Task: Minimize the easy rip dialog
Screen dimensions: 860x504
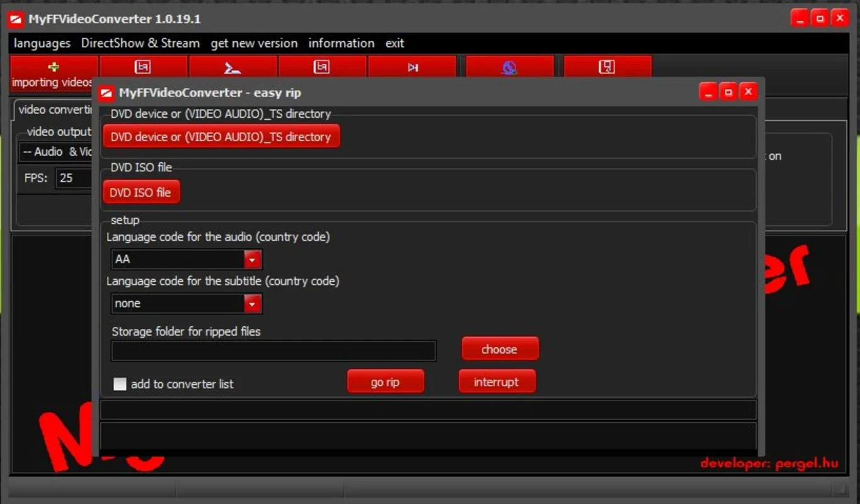Action: click(708, 93)
